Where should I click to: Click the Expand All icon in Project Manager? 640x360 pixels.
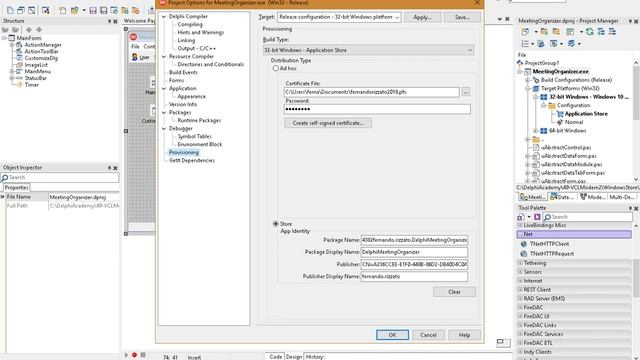[x=601, y=31]
